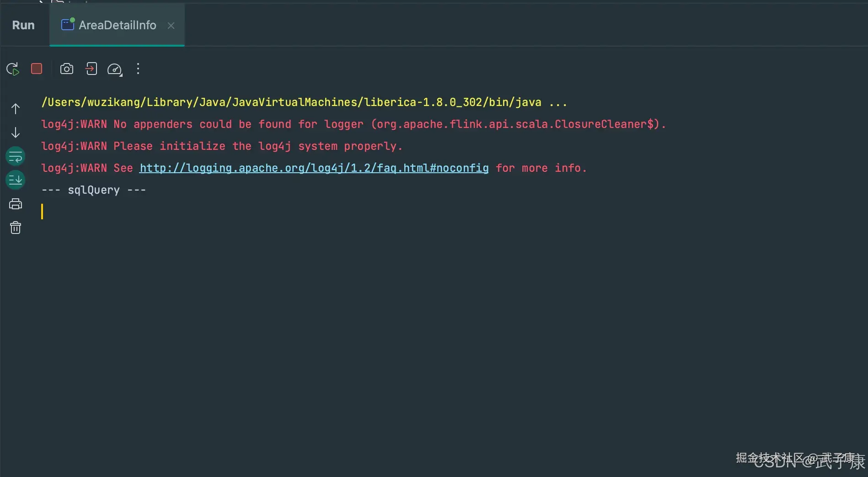Viewport: 868px width, 477px height.
Task: Expand the three-dot more options menu
Action: click(138, 69)
